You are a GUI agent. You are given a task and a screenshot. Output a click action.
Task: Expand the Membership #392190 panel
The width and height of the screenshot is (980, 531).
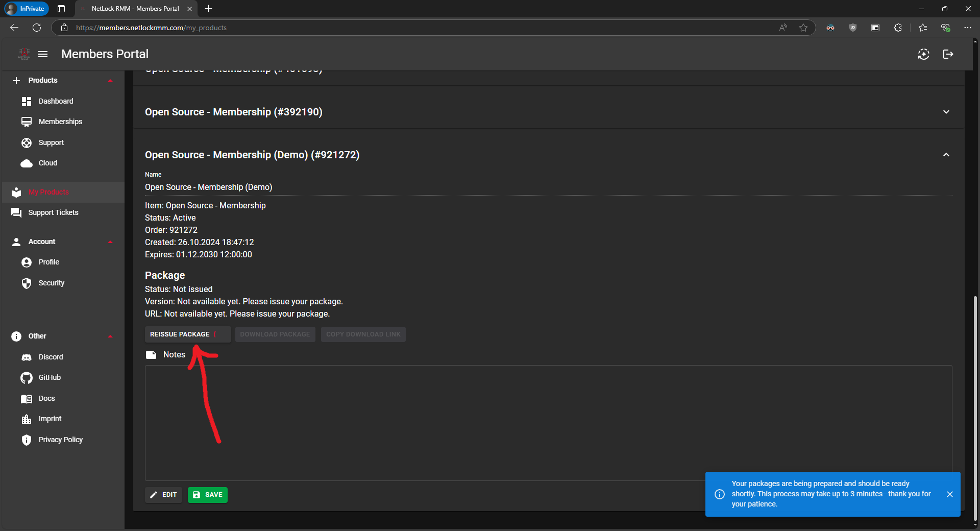pyautogui.click(x=946, y=112)
